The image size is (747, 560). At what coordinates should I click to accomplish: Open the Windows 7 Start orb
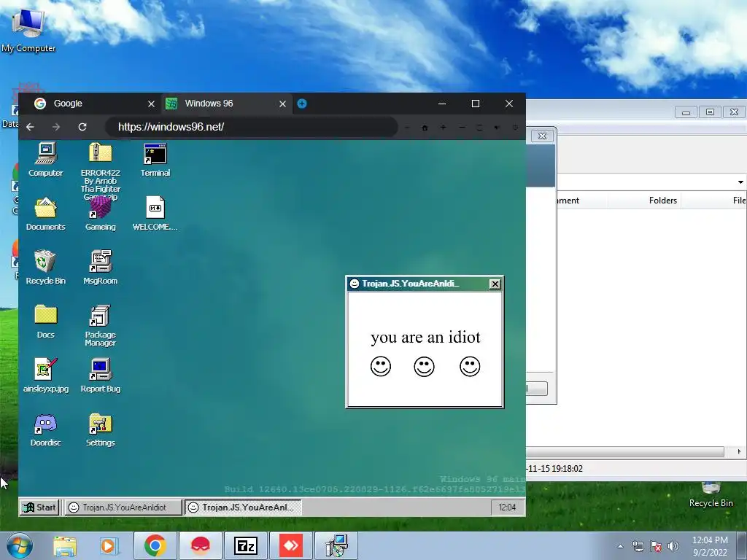(x=19, y=545)
